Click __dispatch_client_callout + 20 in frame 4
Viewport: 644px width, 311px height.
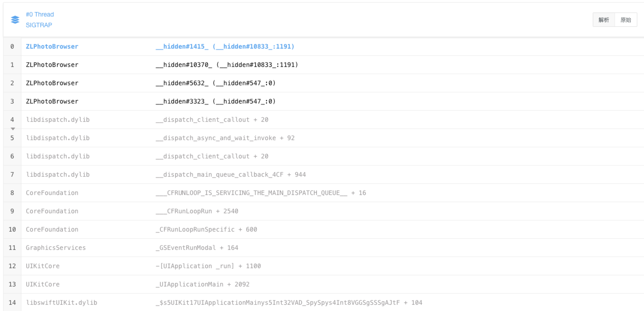pos(212,120)
